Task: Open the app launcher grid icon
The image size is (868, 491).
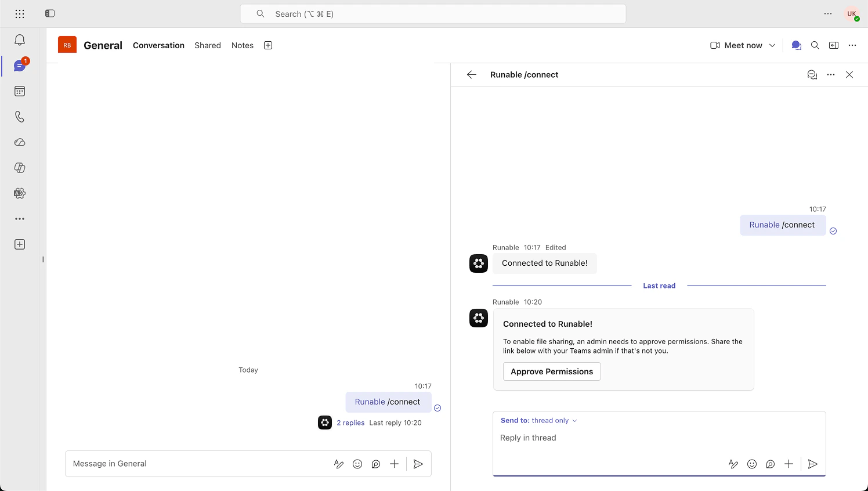Action: pyautogui.click(x=20, y=13)
